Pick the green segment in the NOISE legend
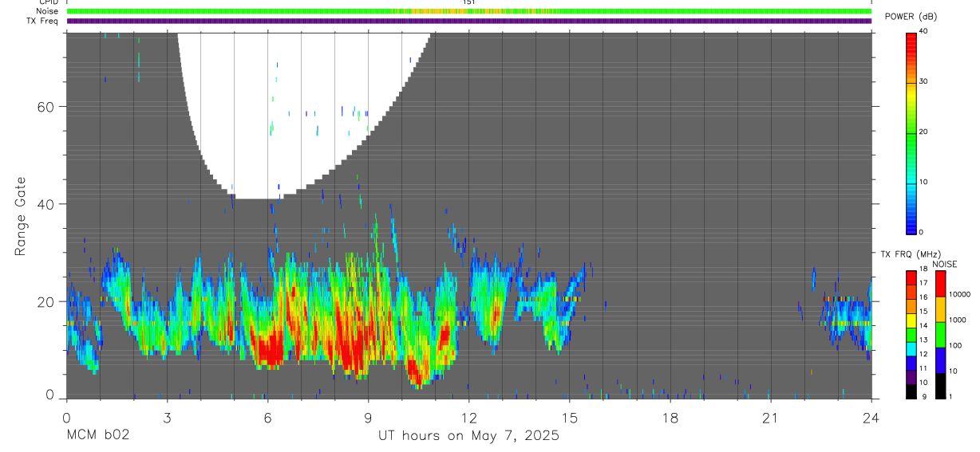Image resolution: width=980 pixels, height=452 pixels. (940, 334)
